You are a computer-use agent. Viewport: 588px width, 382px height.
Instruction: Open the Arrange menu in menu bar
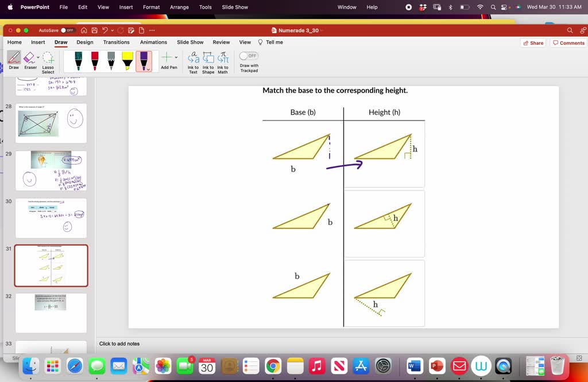[x=179, y=7]
